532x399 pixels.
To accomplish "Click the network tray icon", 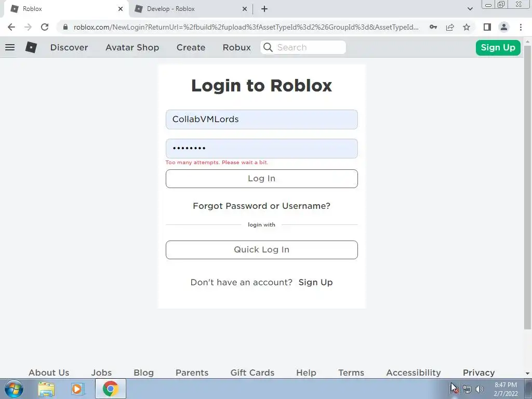I will tap(467, 389).
